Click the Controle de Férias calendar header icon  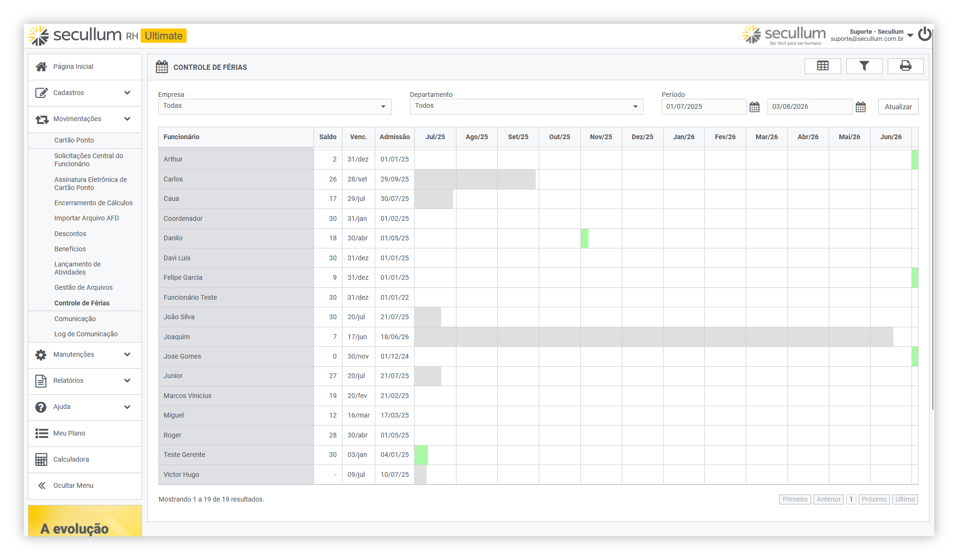tap(162, 67)
